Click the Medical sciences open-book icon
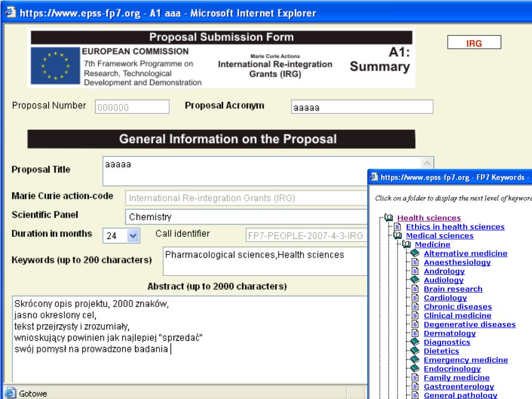Viewport: 532px width, 399px height. point(397,235)
